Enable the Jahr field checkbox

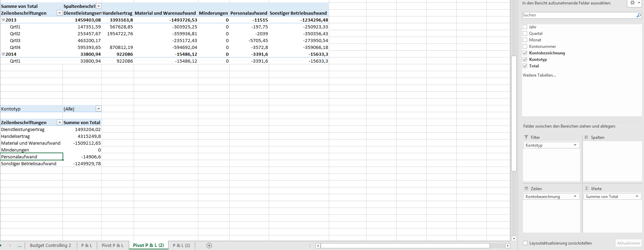pos(525,27)
